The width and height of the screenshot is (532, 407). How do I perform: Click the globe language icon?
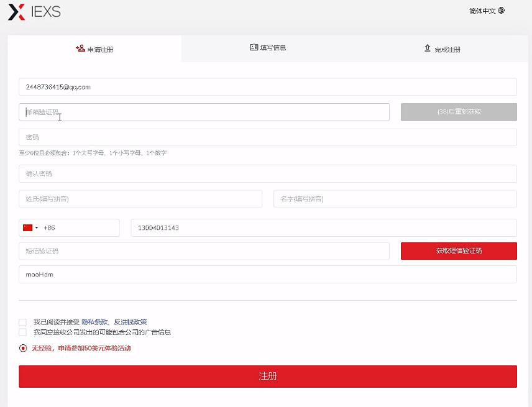click(x=502, y=11)
